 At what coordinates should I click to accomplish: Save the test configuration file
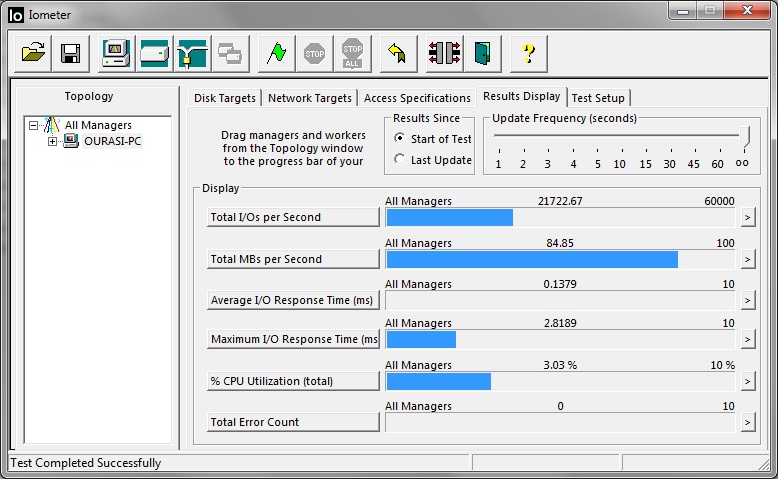point(70,53)
